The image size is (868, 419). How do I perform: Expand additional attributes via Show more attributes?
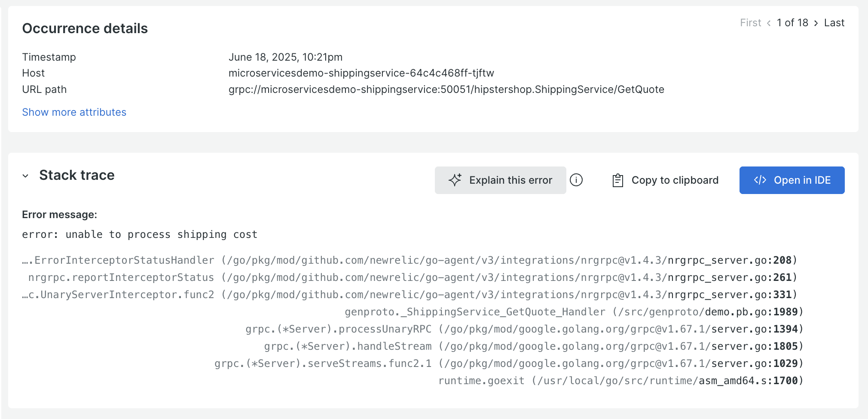point(74,112)
